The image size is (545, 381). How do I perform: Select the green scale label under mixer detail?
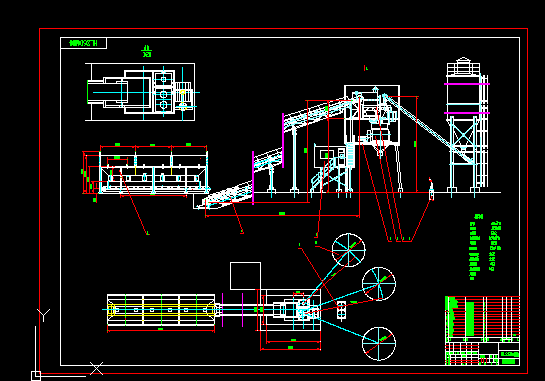pyautogui.click(x=147, y=51)
